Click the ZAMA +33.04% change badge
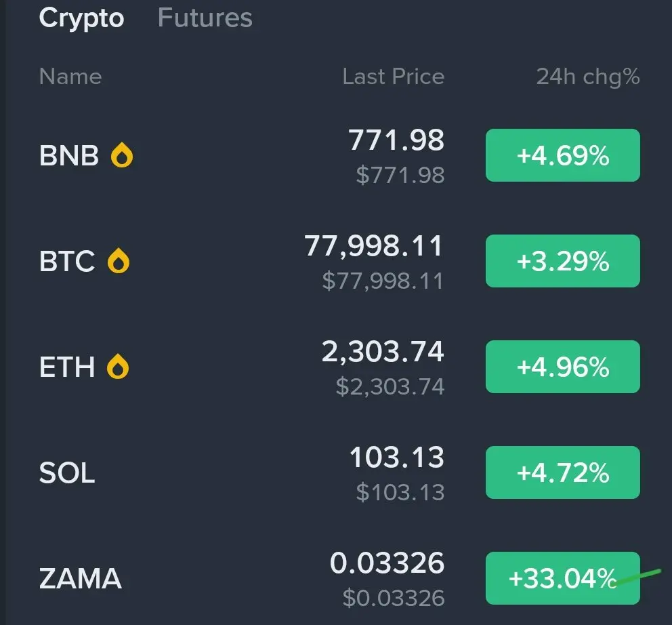The width and height of the screenshot is (672, 625). tap(562, 578)
